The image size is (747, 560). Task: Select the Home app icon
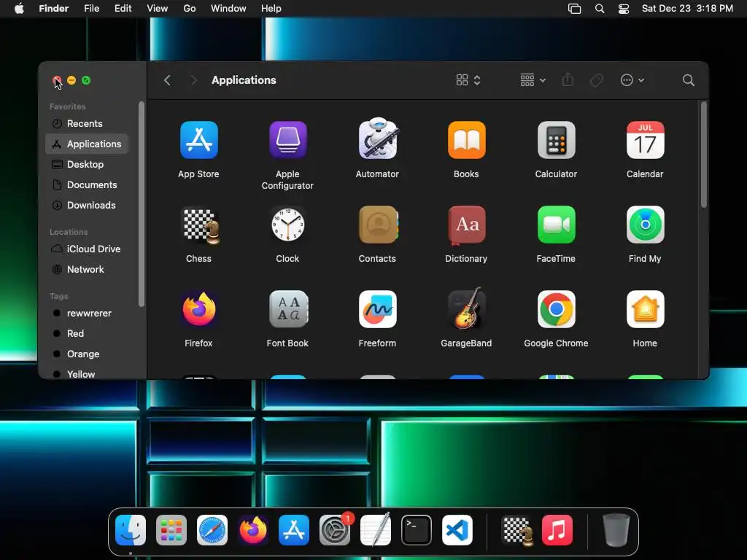pyautogui.click(x=645, y=309)
